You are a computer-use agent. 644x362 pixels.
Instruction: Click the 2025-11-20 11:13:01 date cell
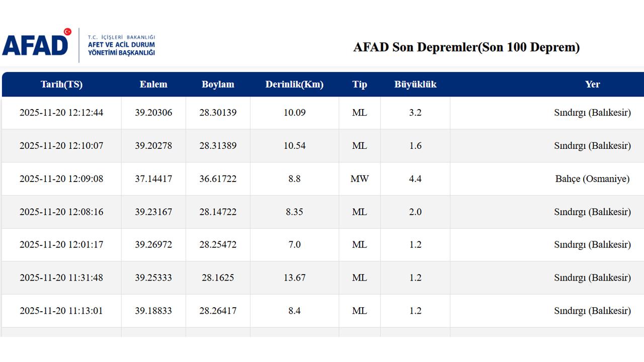[61, 311]
